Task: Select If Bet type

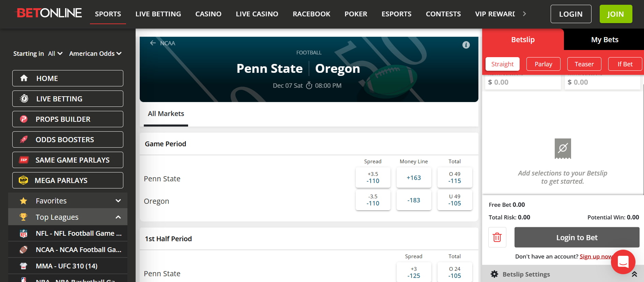Action: pyautogui.click(x=625, y=64)
